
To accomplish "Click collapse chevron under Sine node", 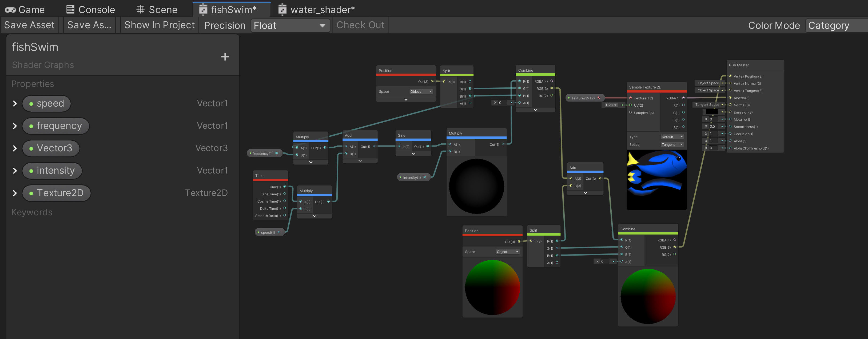I will (x=413, y=154).
